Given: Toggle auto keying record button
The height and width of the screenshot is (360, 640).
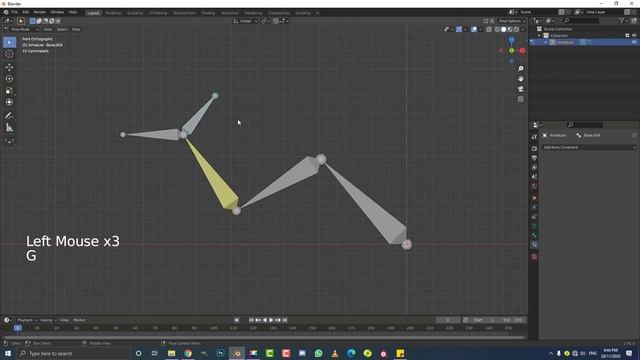Looking at the screenshot, I should (237, 320).
